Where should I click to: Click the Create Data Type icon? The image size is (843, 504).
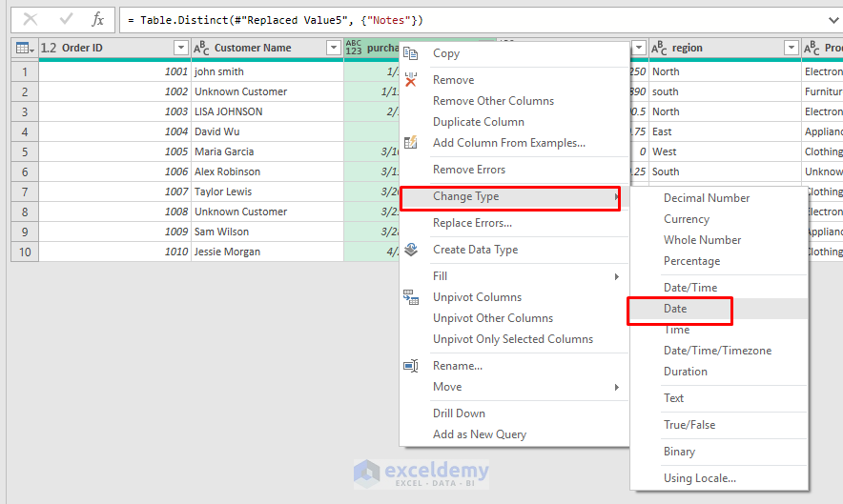pos(411,250)
